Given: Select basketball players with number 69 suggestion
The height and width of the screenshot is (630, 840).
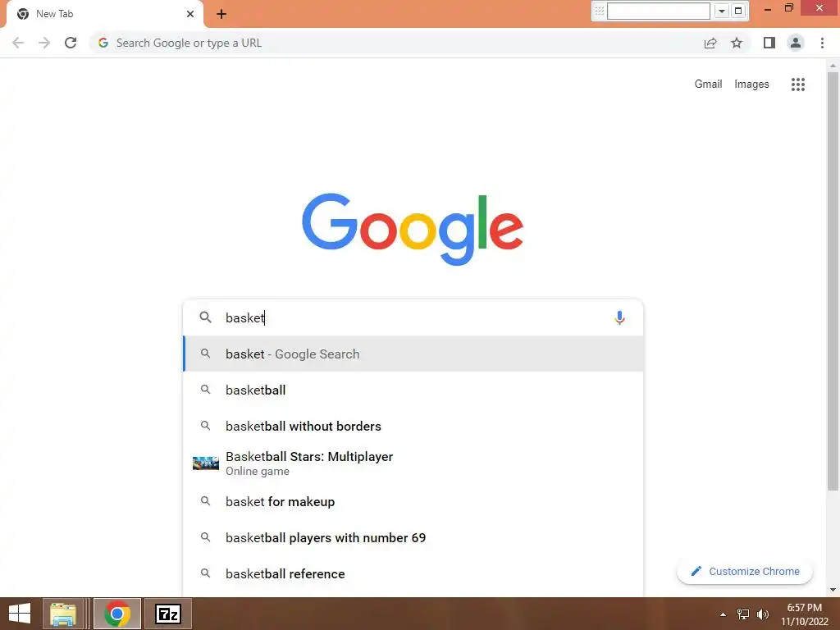Looking at the screenshot, I should coord(413,537).
